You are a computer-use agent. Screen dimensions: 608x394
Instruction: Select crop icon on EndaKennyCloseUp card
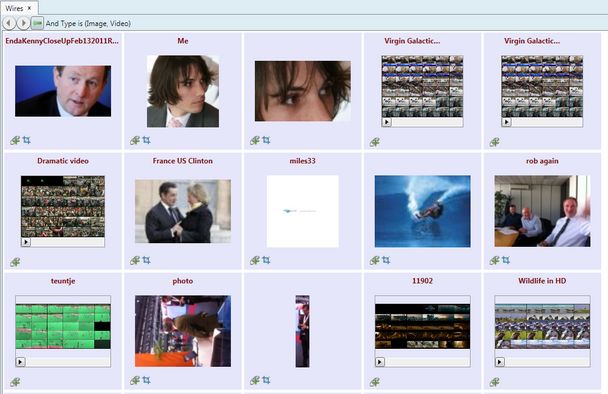(x=27, y=140)
